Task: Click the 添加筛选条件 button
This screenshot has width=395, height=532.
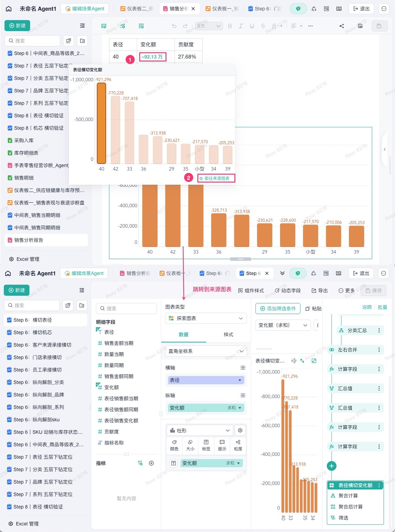Action: (278, 309)
